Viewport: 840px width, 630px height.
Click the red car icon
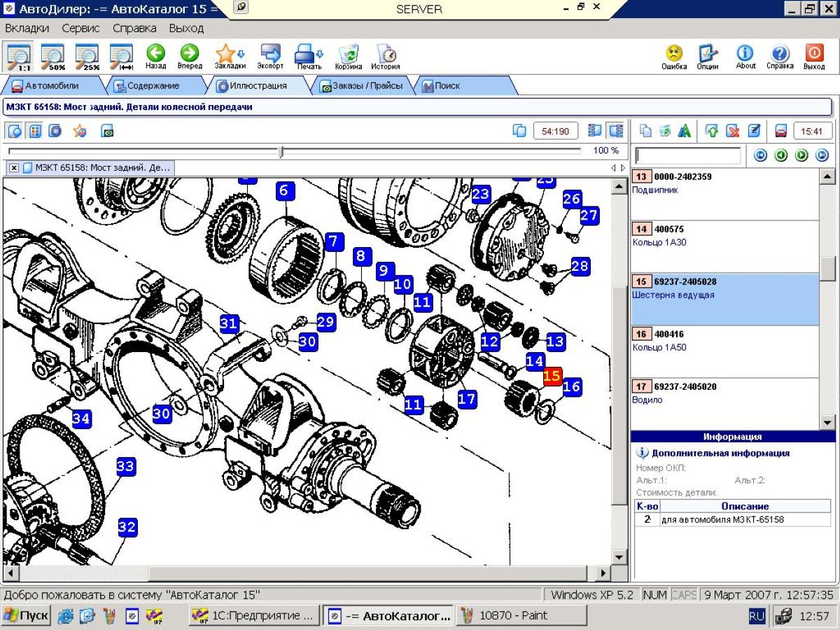(x=780, y=131)
